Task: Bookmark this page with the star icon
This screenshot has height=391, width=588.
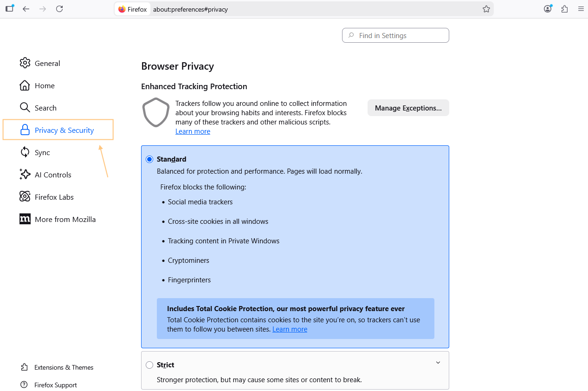Action: (x=486, y=9)
